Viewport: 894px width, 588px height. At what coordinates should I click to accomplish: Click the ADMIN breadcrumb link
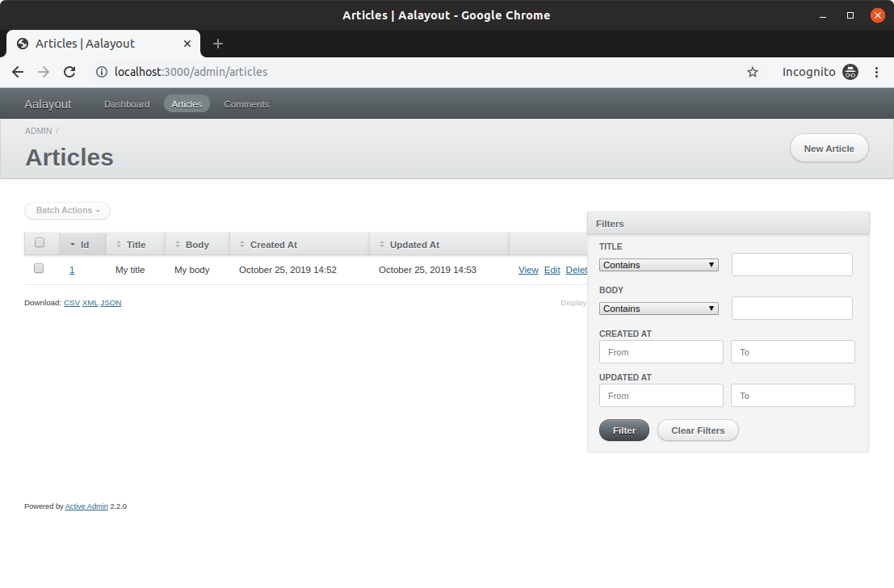[x=38, y=131]
